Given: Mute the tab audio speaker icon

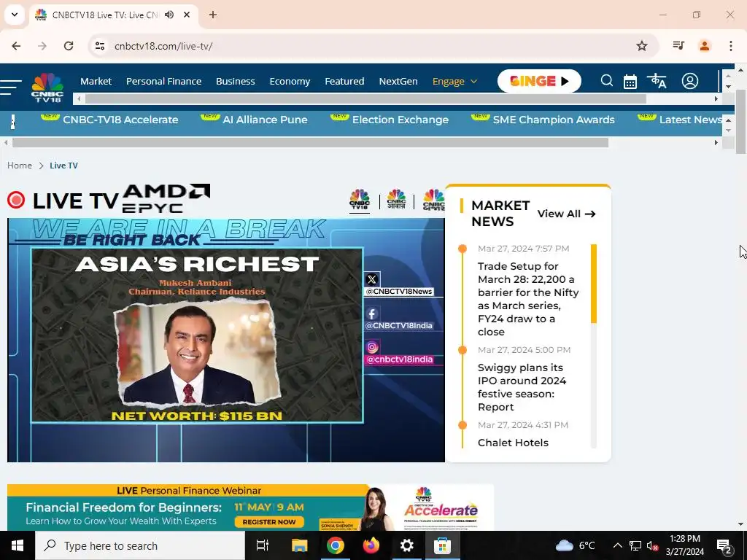Looking at the screenshot, I should point(169,15).
